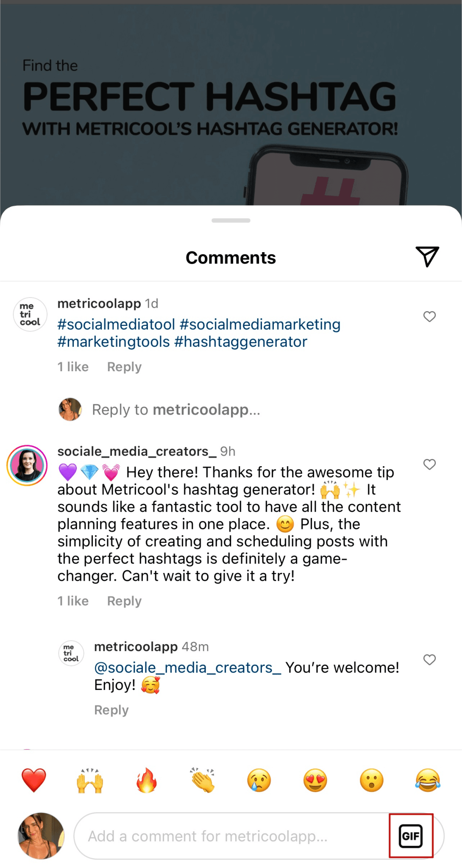
Task: Reply to sociale_media_creators_'s comment
Action: coord(124,601)
